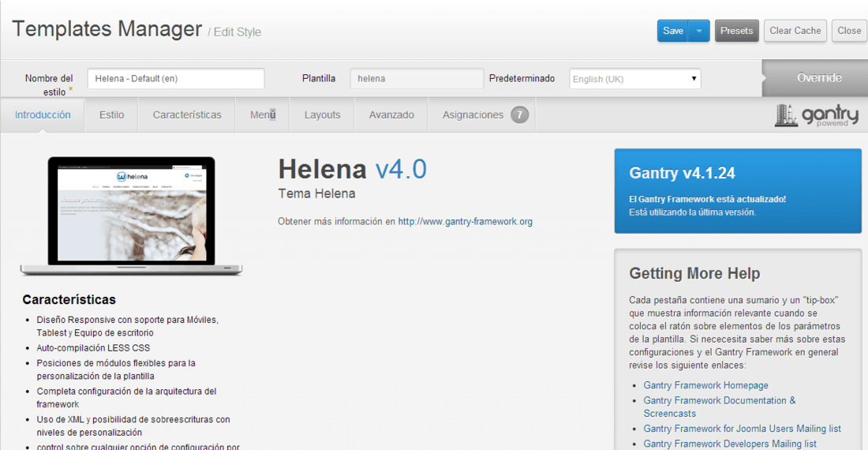Click the Getting More Help heading

[x=694, y=273]
